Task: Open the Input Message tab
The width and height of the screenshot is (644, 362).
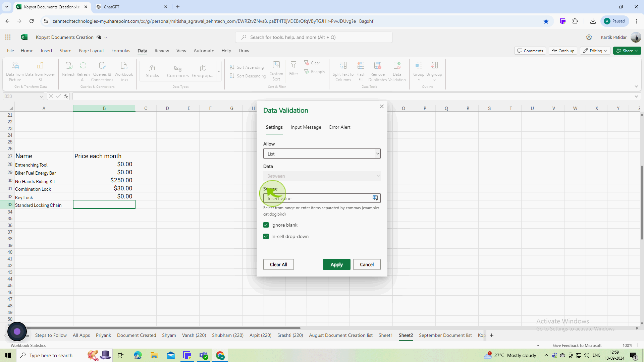Action: coord(306,127)
